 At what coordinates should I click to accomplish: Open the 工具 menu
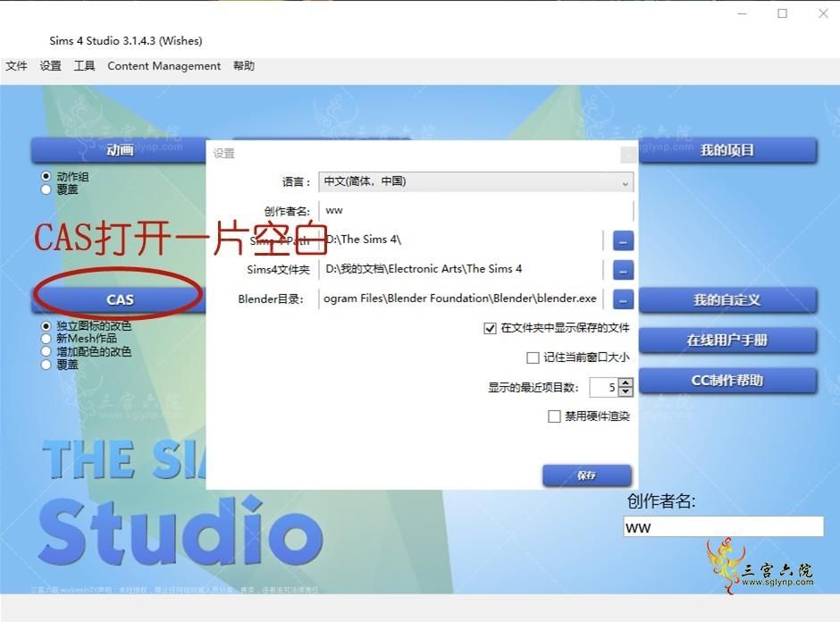pyautogui.click(x=84, y=66)
